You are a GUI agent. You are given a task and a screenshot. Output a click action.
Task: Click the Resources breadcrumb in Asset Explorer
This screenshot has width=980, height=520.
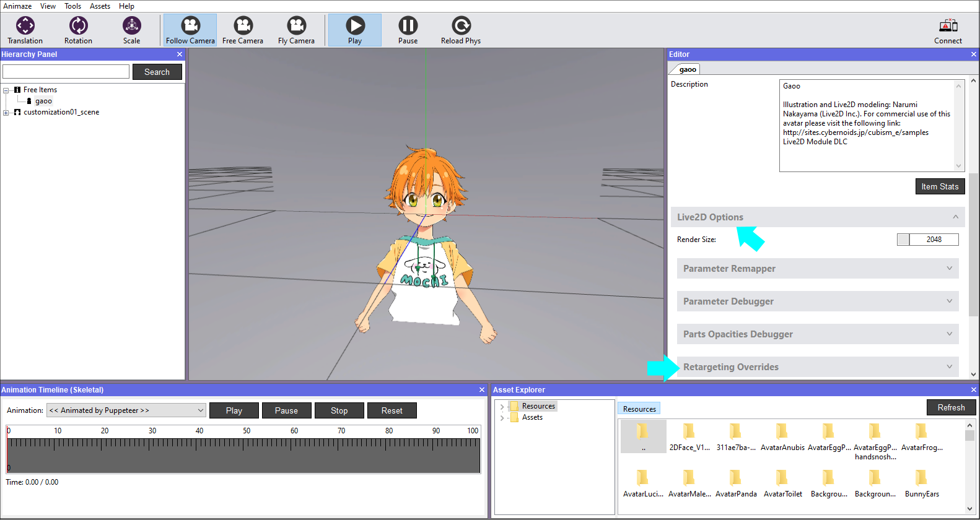[x=639, y=409]
